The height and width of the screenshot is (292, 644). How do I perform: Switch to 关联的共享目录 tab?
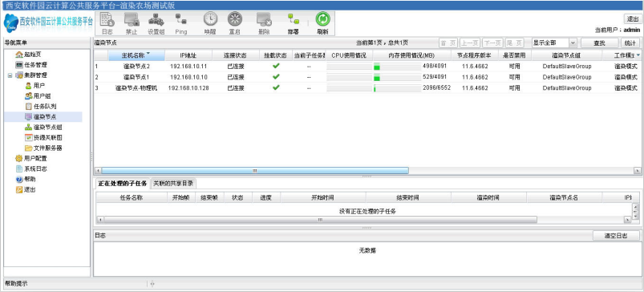(173, 184)
